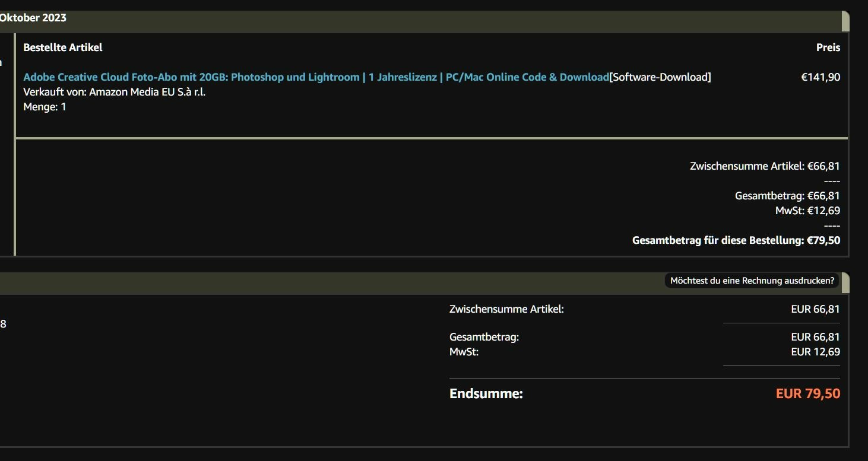Click the 'Preis' column heading

828,47
